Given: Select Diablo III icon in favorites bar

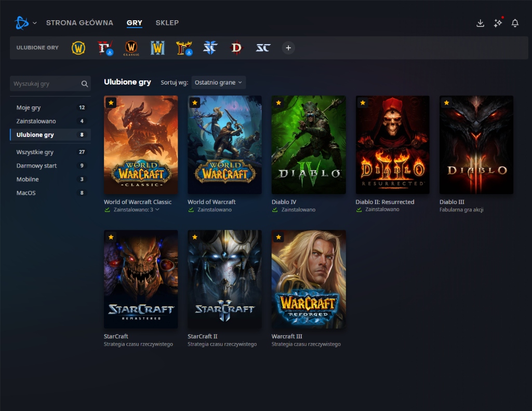Looking at the screenshot, I should (236, 48).
